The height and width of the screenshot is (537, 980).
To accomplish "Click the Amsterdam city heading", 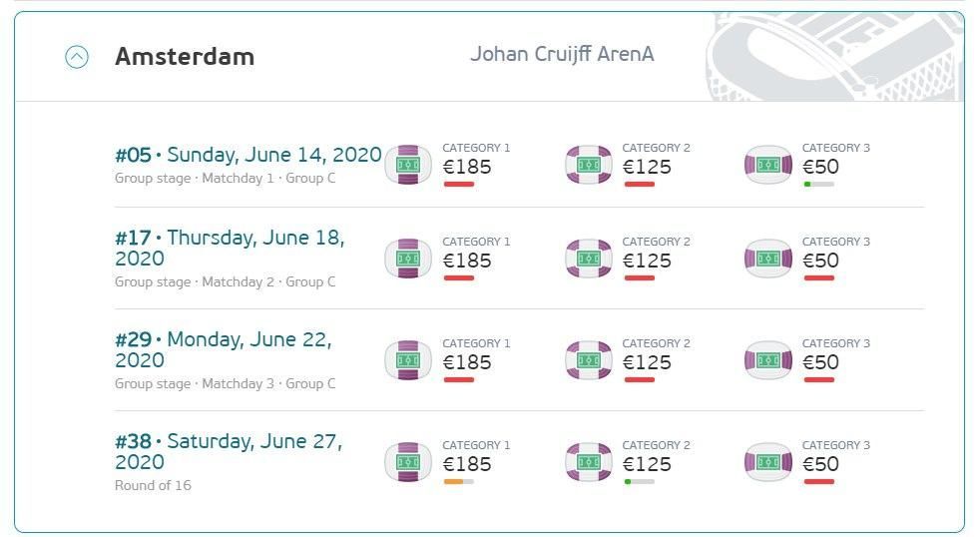I will click(x=185, y=57).
